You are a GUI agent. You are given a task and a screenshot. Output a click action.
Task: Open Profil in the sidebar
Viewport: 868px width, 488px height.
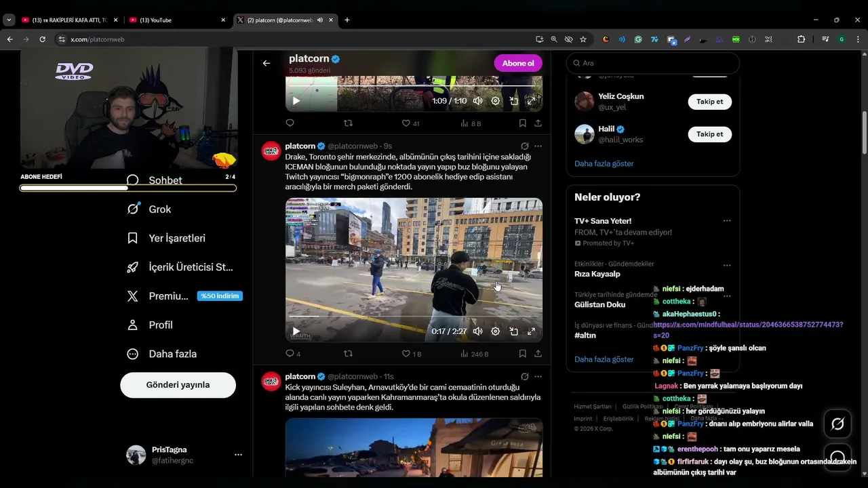click(150, 325)
